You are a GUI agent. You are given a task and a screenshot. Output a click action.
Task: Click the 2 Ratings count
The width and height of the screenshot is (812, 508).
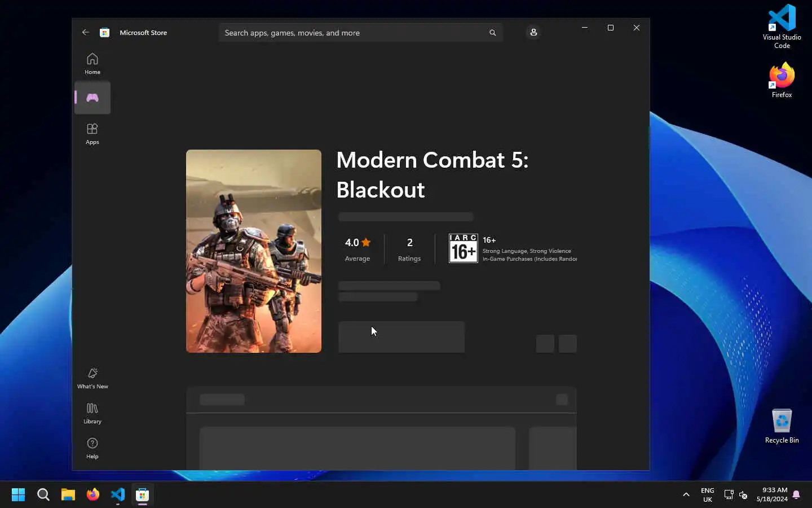409,249
